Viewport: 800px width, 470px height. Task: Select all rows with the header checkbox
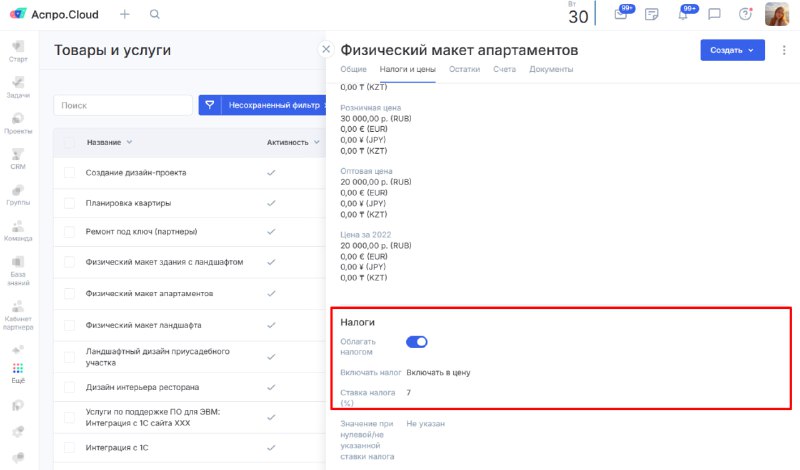pyautogui.click(x=69, y=142)
